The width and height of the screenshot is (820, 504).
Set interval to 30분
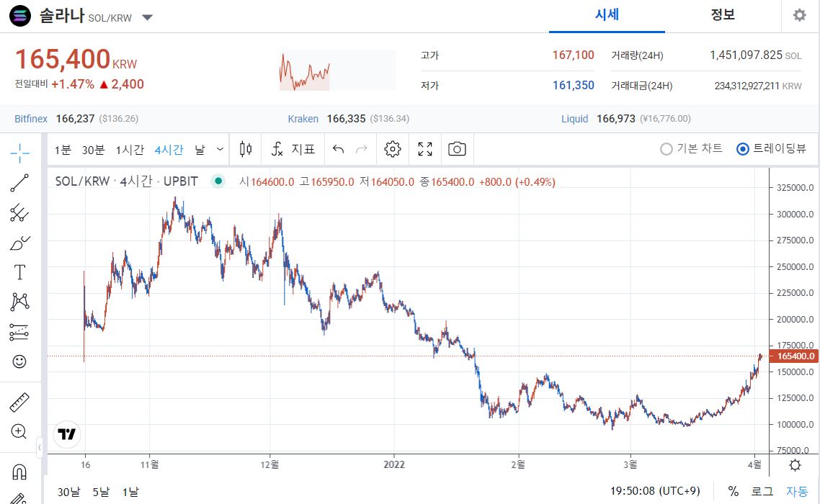(93, 150)
